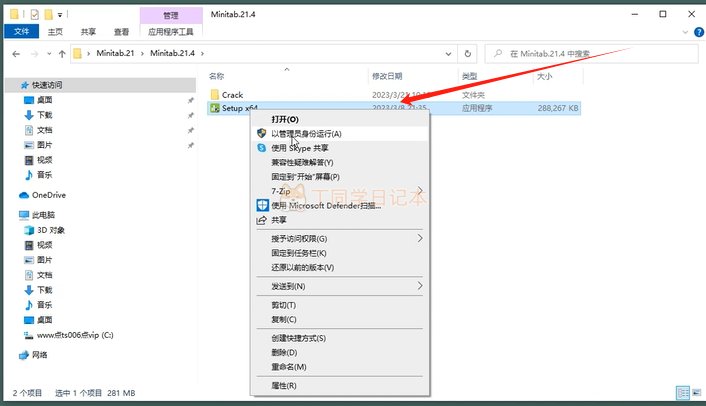Click the Skype icon in the menu
706x406 pixels.
(262, 148)
